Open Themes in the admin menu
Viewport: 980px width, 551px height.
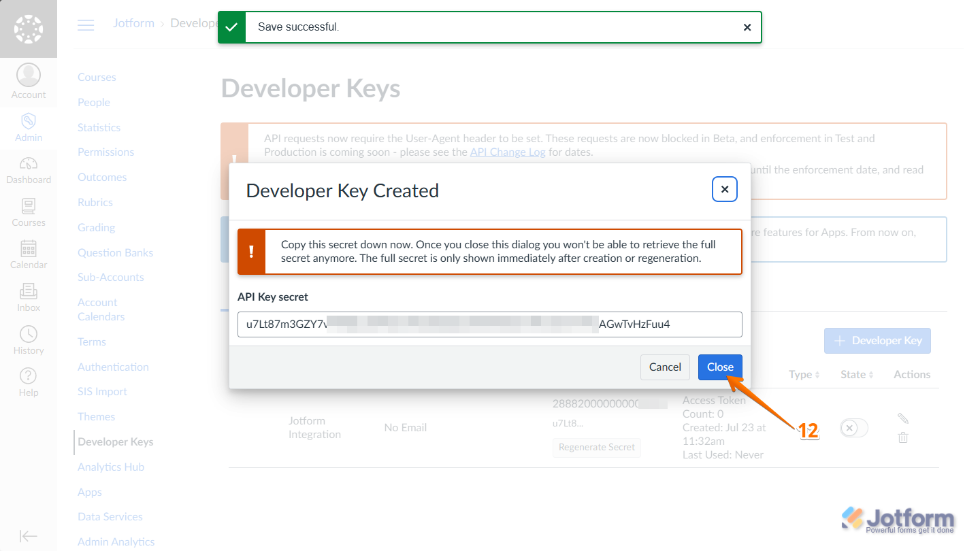[x=96, y=417]
